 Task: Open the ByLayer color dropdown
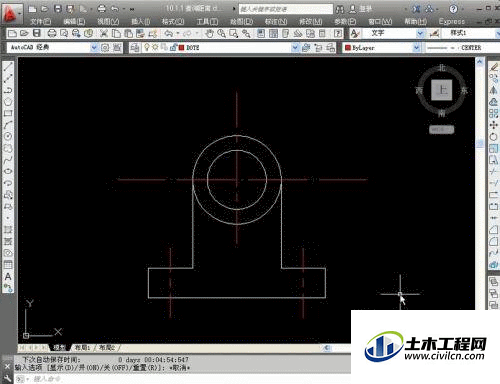417,48
